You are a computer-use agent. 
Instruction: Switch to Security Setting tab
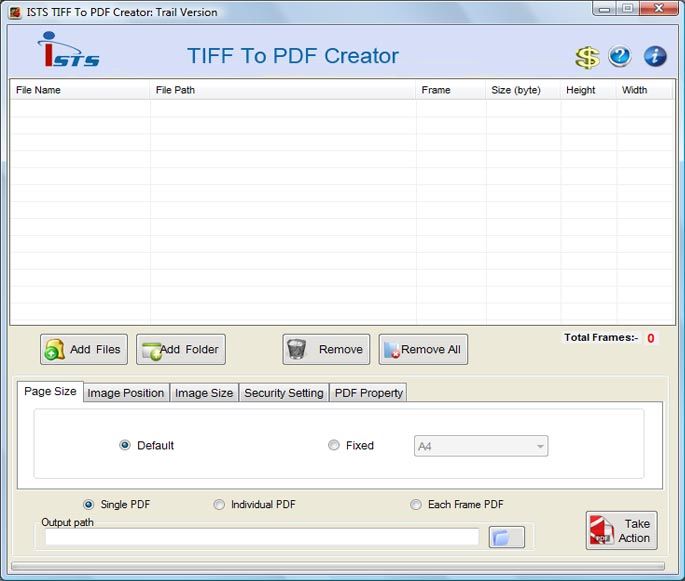[284, 393]
